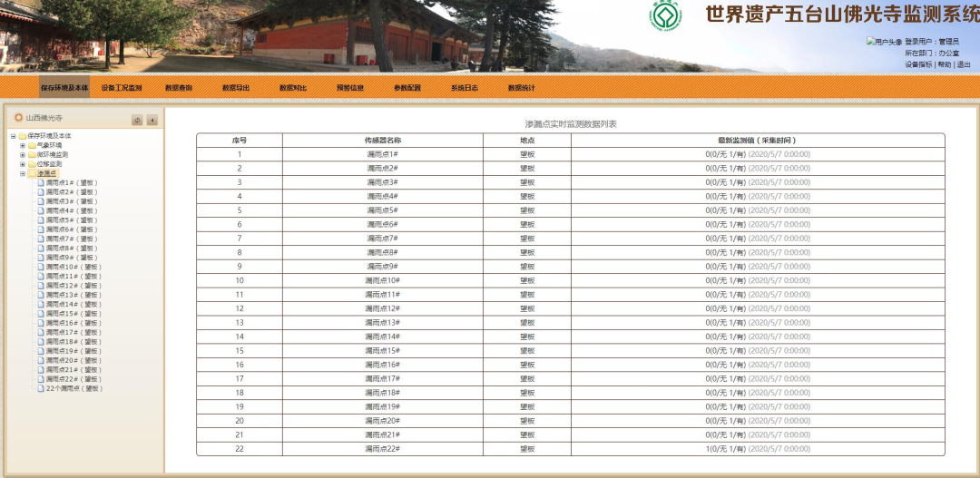Click the monitoring value in row 22

(758, 449)
